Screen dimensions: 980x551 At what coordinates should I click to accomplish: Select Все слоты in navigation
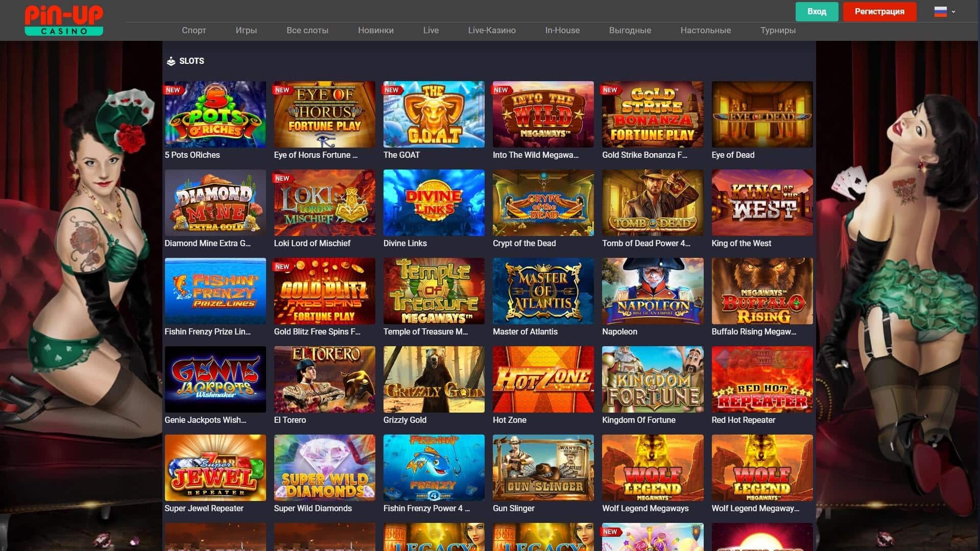pos(307,30)
